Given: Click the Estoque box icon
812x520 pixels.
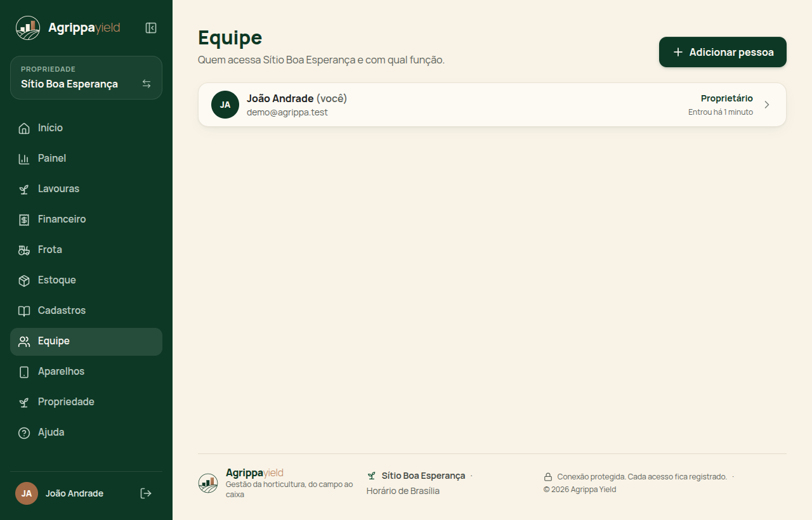Looking at the screenshot, I should pos(24,280).
